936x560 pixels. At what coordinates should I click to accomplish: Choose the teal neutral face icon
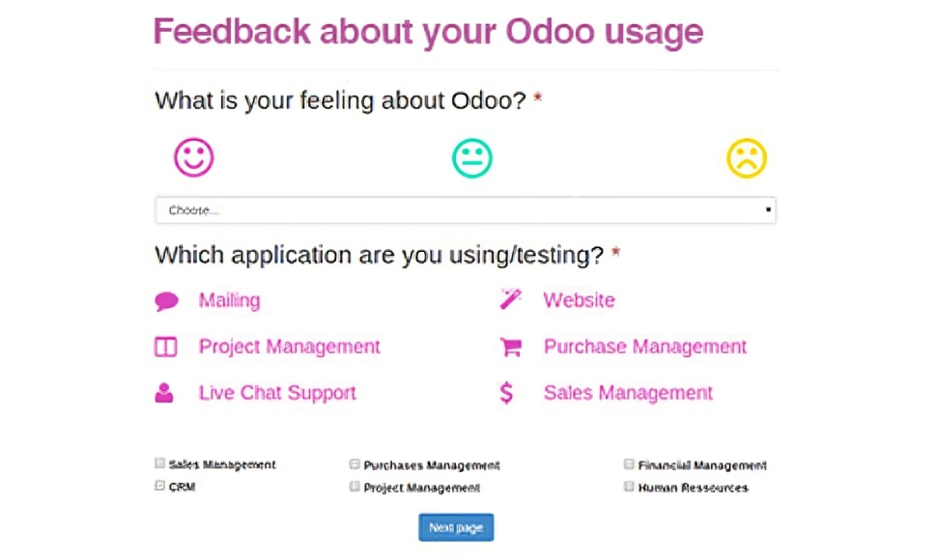click(472, 158)
